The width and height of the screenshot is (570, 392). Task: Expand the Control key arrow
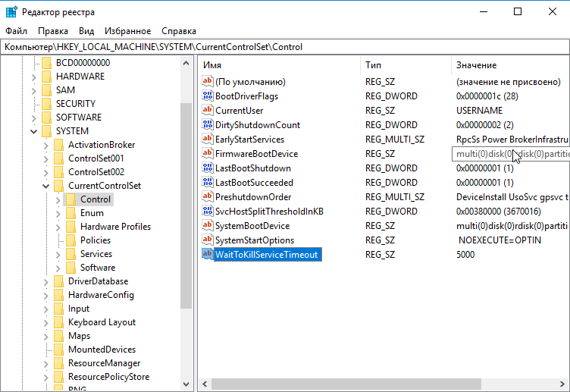click(58, 200)
